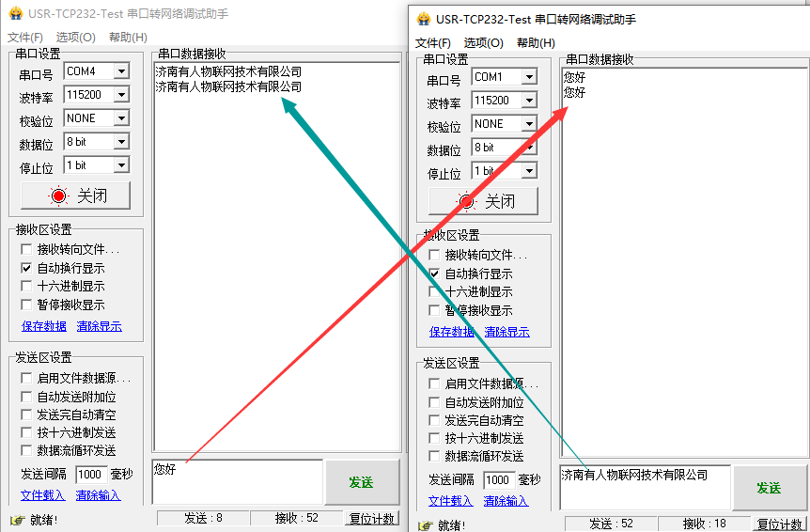Enable 接收转向文件 checkbox in left window
Viewport: 810px width, 532px height.
[26, 249]
